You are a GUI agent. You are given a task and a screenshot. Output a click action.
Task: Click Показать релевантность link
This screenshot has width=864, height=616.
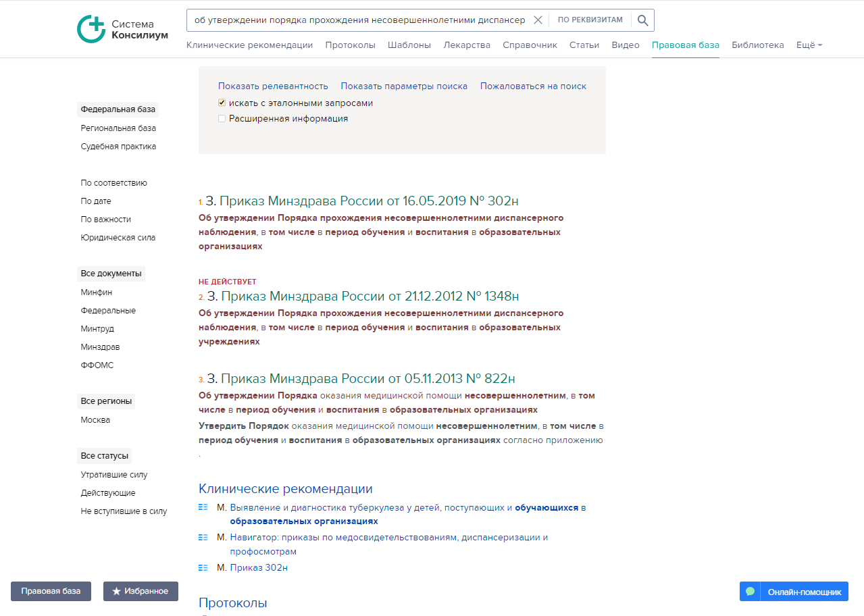pos(273,86)
